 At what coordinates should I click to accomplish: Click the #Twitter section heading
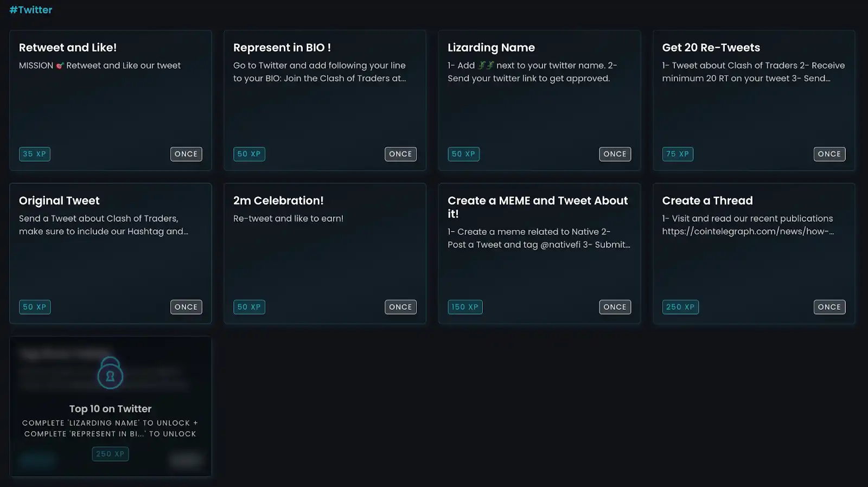coord(31,10)
